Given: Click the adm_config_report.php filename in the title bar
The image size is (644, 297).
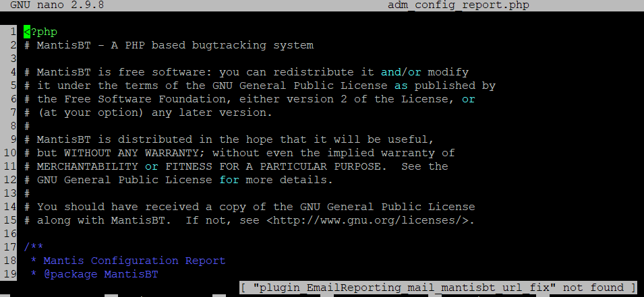Looking at the screenshot, I should 458,5.
